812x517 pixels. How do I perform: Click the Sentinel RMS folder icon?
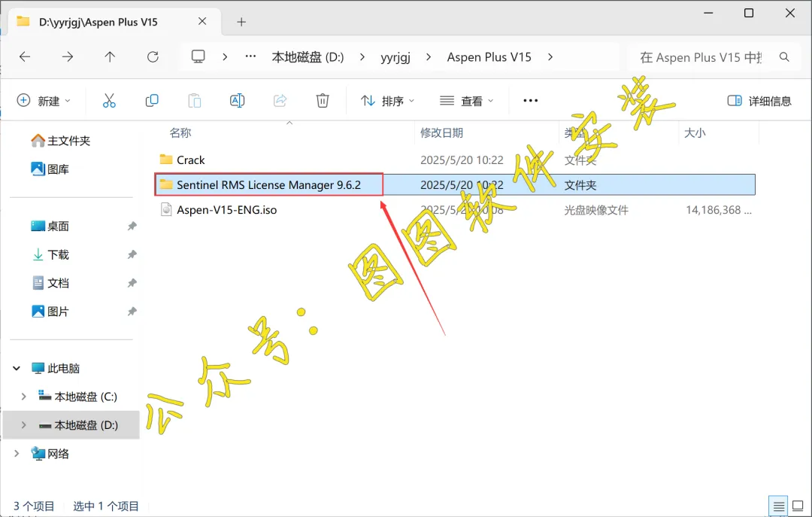(x=166, y=184)
